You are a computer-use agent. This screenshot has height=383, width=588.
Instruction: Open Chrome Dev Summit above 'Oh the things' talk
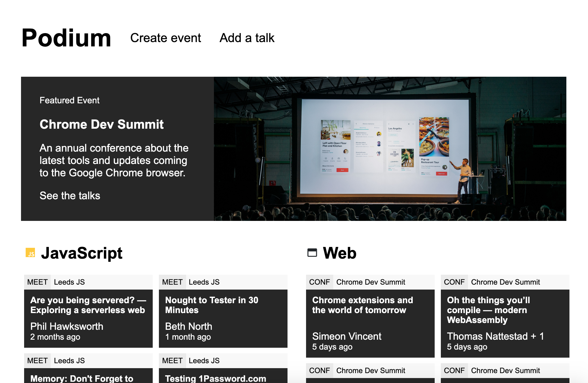pyautogui.click(x=505, y=282)
